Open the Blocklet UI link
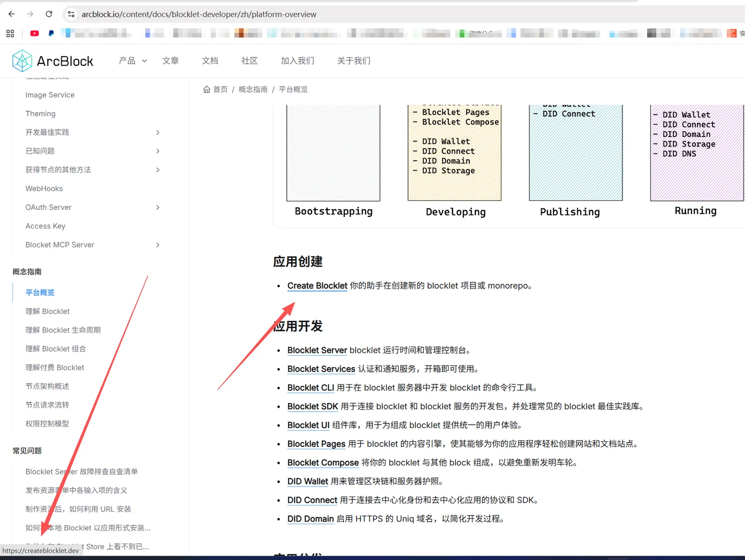 308,425
